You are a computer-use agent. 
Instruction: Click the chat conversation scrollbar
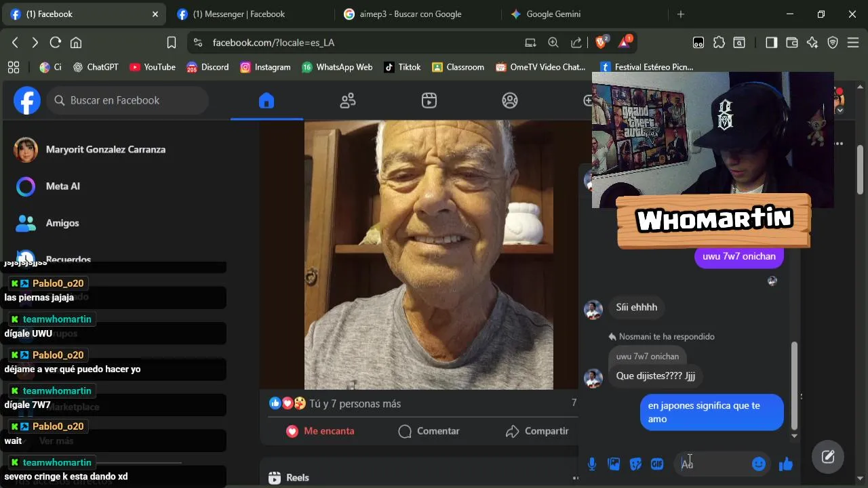[x=794, y=385]
